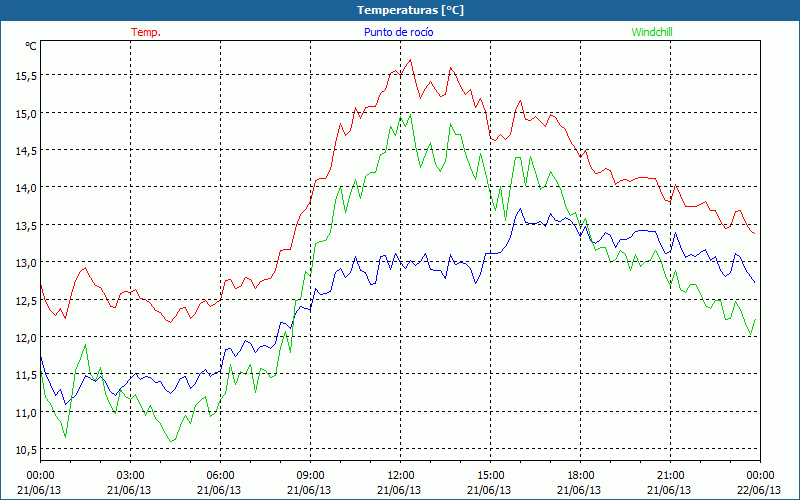This screenshot has width=800, height=500.
Task: Click the "Temperaturas [°C]" chart title
Action: tap(410, 10)
